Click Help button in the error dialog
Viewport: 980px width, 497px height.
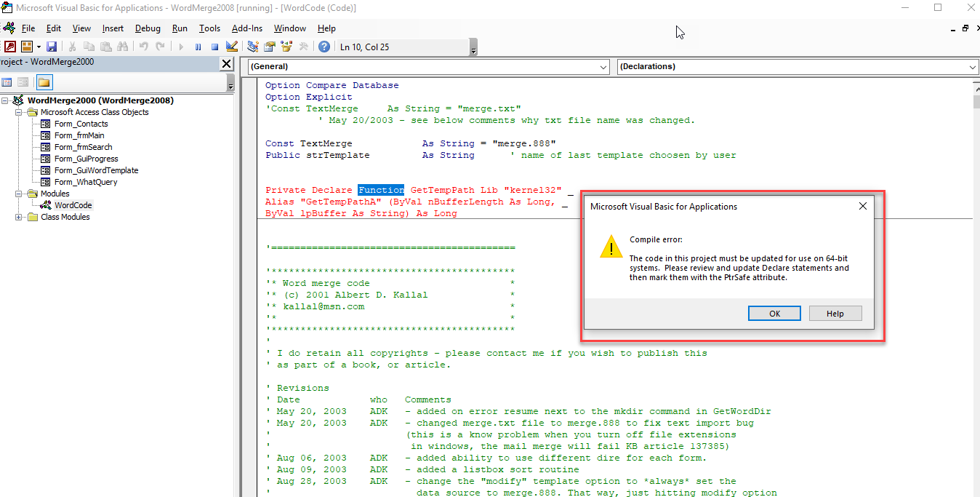835,314
